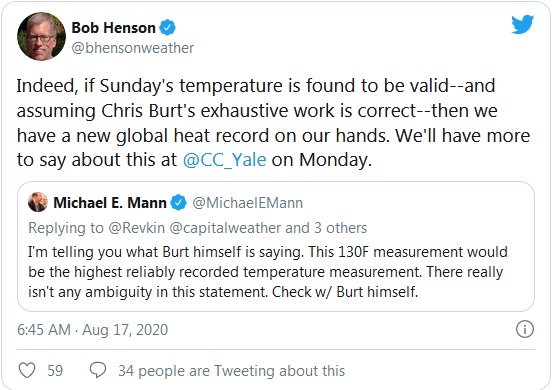Viewport: 555px width, 390px height.
Task: Open the Bob Henson display name
Action: (x=114, y=28)
